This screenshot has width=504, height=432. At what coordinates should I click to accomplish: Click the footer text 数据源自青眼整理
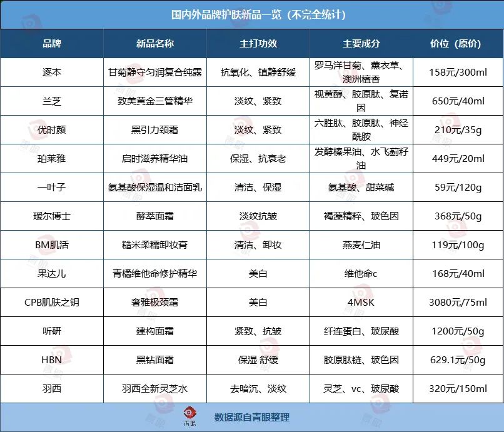(x=252, y=417)
